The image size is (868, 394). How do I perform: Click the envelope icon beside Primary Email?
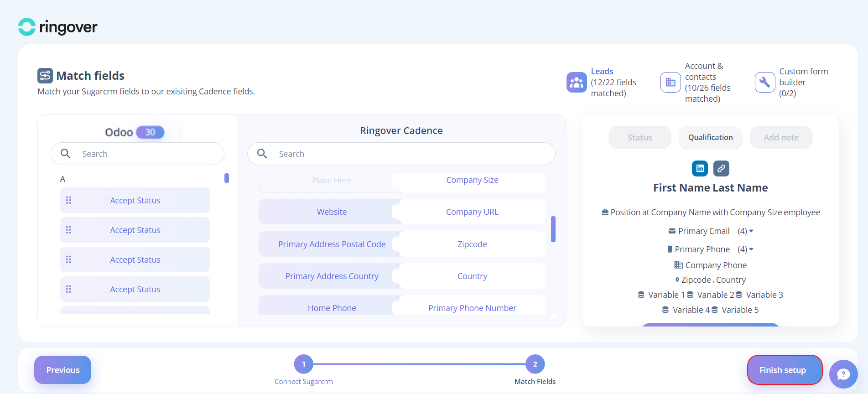coord(672,231)
